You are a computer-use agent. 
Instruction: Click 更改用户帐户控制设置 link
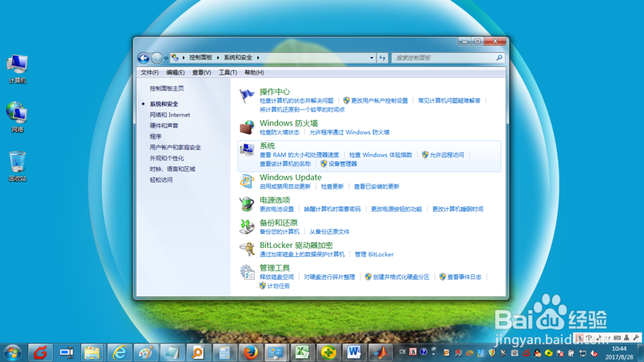pyautogui.click(x=379, y=100)
